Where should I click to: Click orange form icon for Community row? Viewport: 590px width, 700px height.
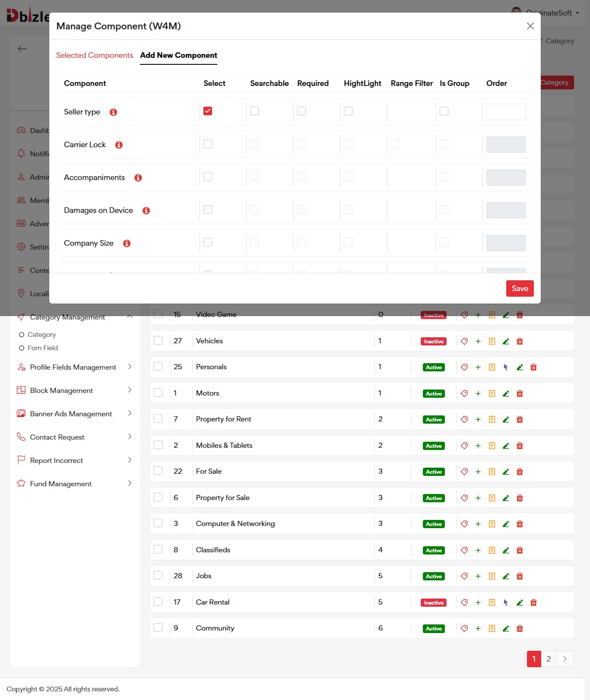[x=492, y=628]
